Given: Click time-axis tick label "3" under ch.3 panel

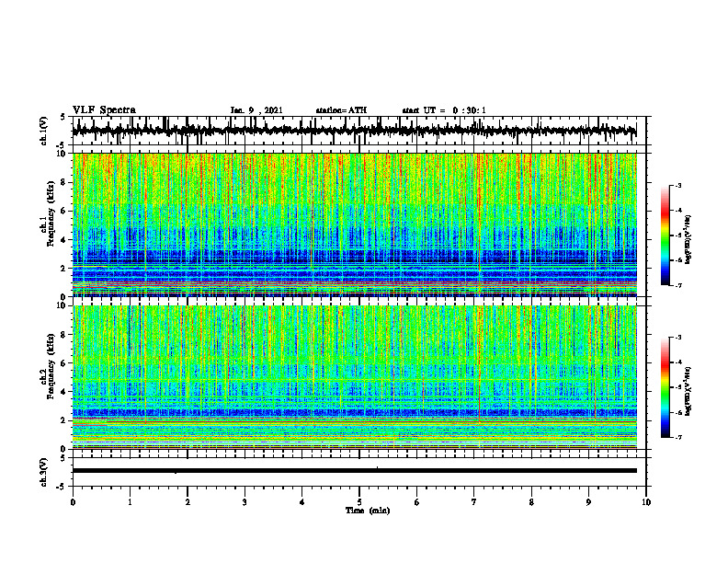Looking at the screenshot, I should coord(245,502).
